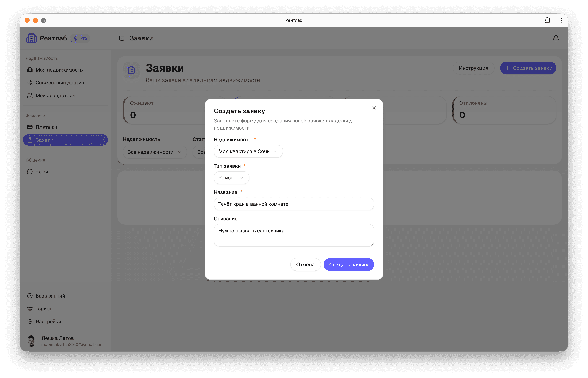
Task: Click the Рентлаб building logo icon
Action: coord(31,38)
